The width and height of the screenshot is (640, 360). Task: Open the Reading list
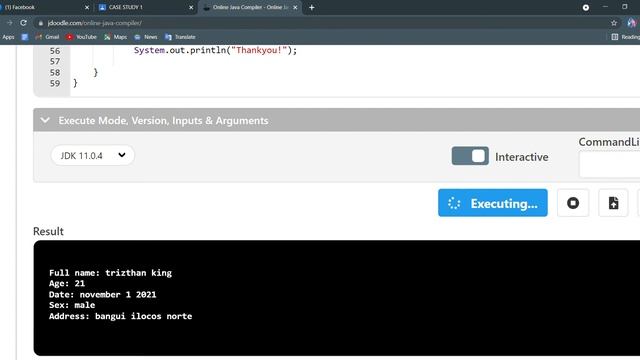coord(625,37)
